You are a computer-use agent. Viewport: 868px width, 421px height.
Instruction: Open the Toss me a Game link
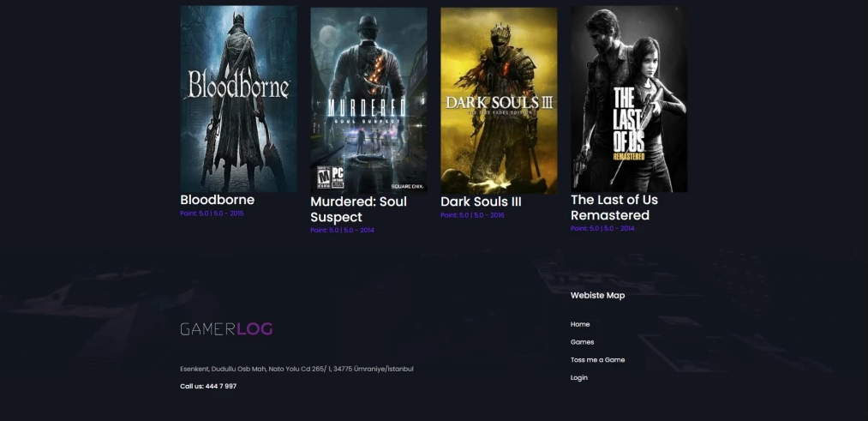598,359
